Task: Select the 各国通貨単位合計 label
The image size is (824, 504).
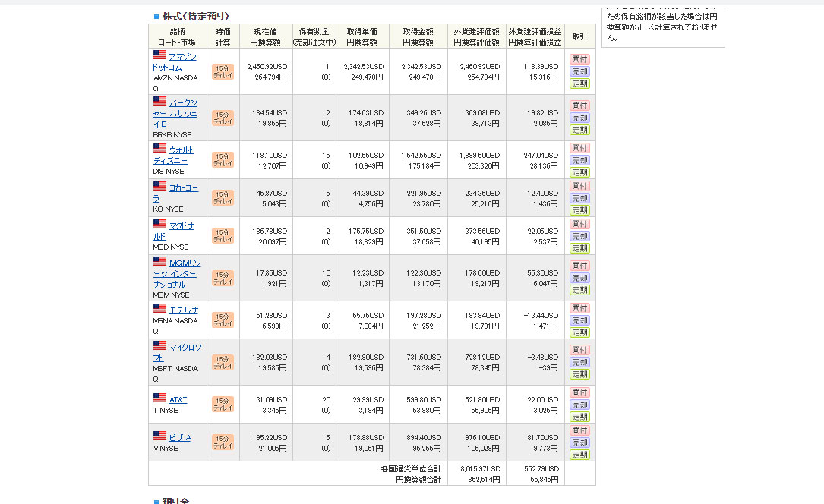Action: 411,469
